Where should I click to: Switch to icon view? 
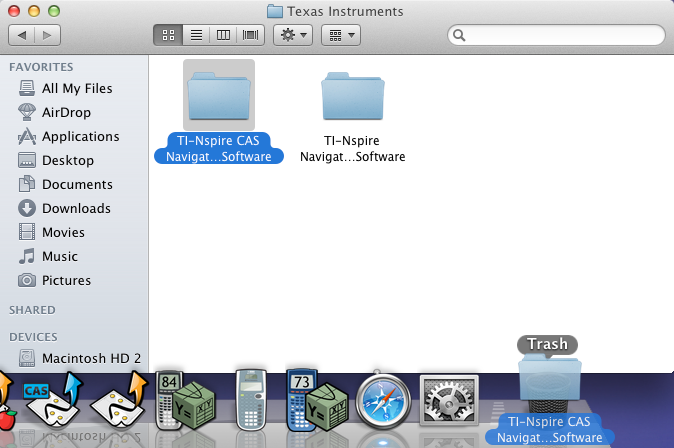click(x=168, y=35)
